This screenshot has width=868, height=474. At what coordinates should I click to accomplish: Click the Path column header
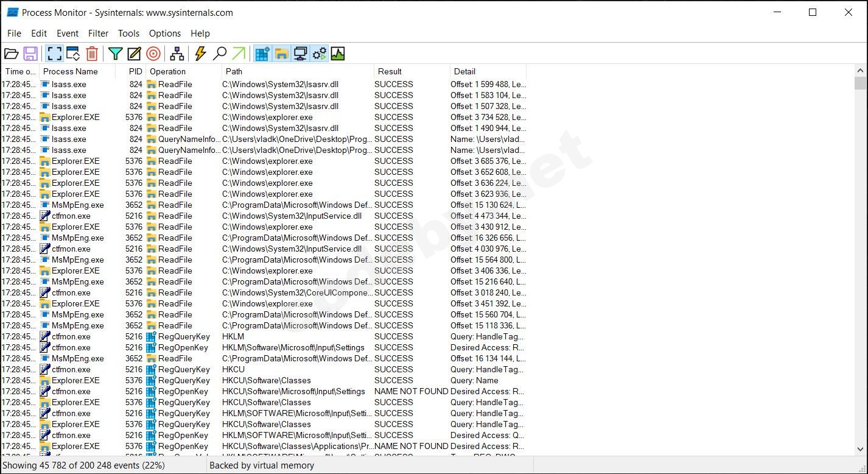click(298, 71)
